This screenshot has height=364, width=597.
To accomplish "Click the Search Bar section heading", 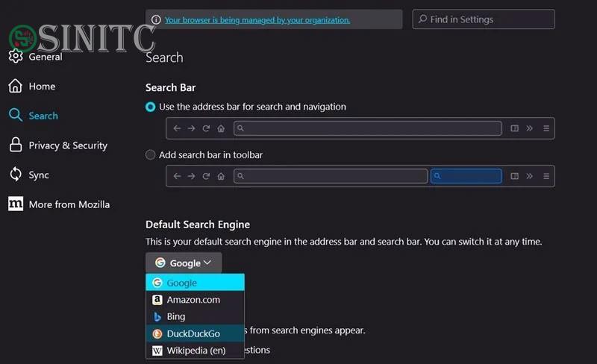I will pyautogui.click(x=171, y=87).
